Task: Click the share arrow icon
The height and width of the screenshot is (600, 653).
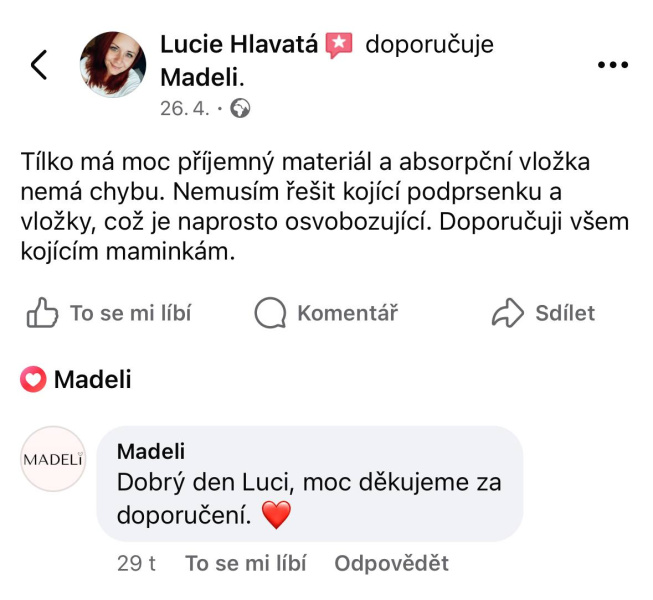Action: tap(509, 313)
